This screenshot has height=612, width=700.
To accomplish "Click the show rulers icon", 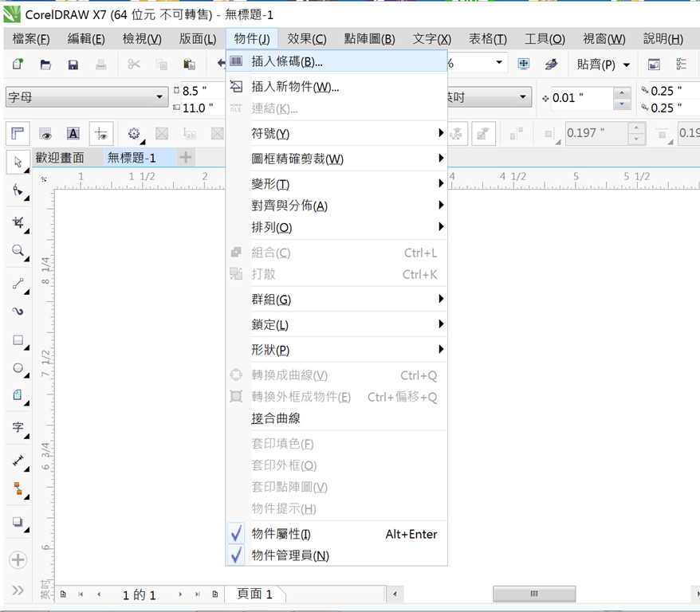I will pyautogui.click(x=18, y=133).
